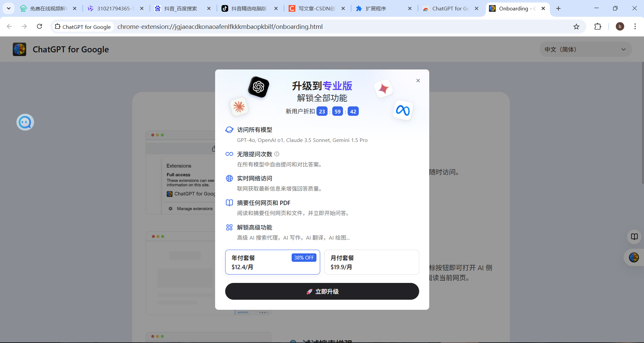Click the ChatGPT for Google page title
This screenshot has width=644, height=343.
click(x=71, y=49)
